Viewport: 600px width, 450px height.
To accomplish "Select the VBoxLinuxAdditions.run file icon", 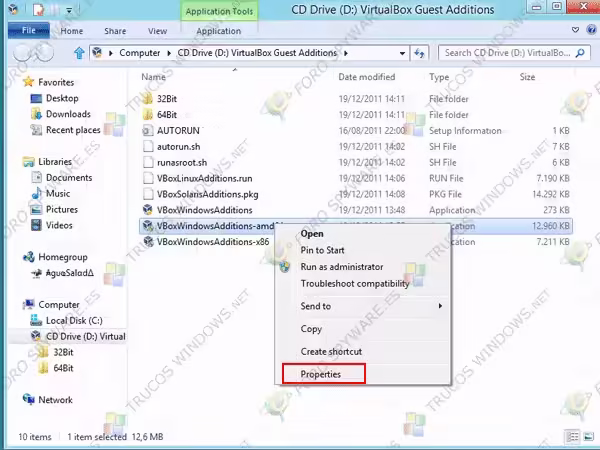I will pyautogui.click(x=148, y=178).
